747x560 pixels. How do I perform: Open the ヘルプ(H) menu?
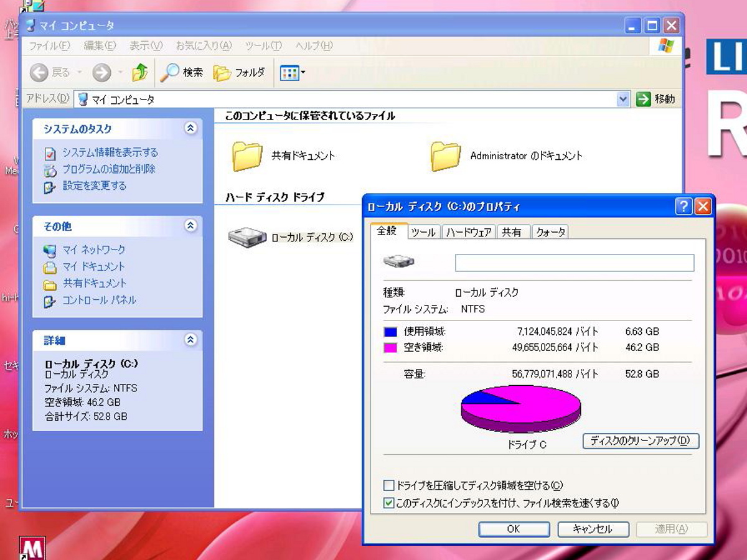point(314,46)
